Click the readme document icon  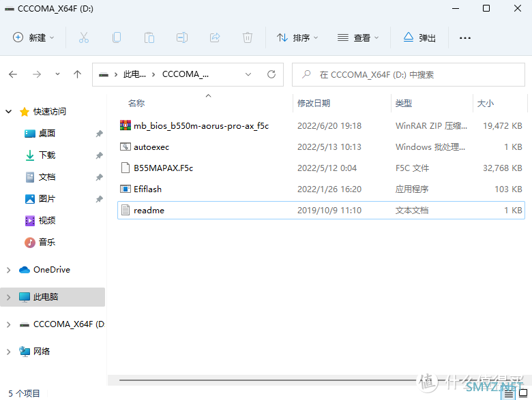(x=125, y=210)
